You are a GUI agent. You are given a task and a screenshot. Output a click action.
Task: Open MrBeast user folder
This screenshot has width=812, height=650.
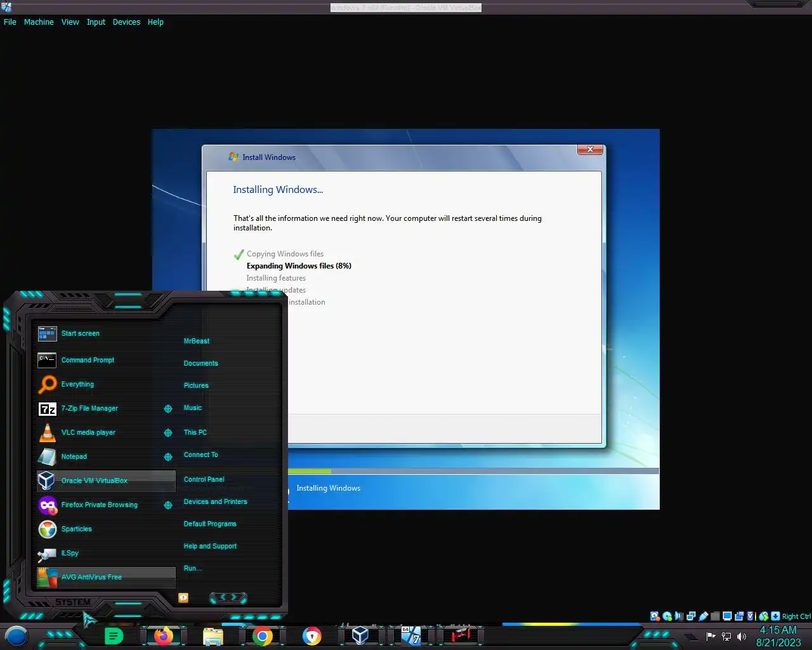[197, 341]
